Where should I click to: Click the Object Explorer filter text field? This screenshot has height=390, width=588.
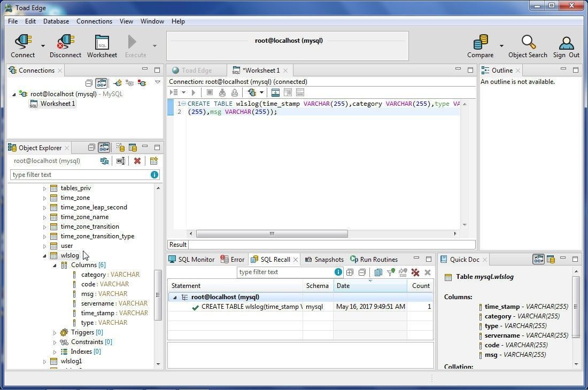pyautogui.click(x=80, y=175)
